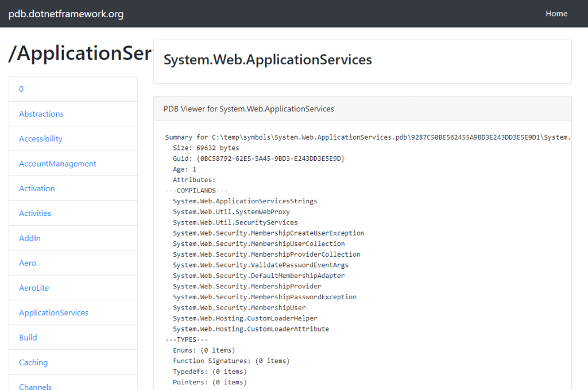
Task: Open the Home page
Action: (556, 13)
